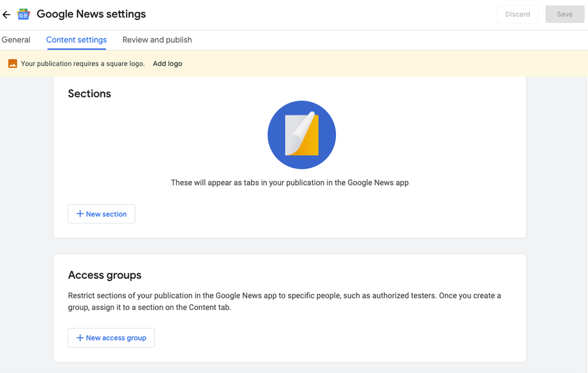Click the Sections heading
Viewport: 588px width, 373px height.
89,94
